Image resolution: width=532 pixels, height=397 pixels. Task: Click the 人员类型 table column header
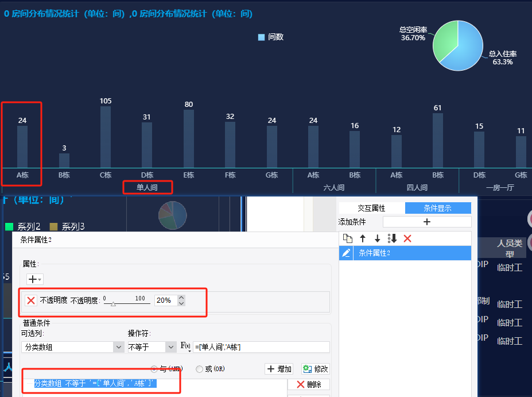[509, 249]
